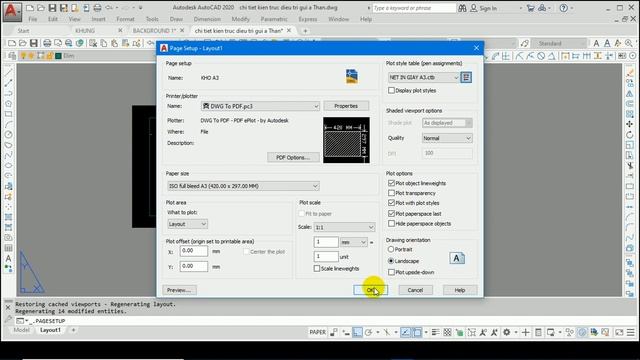Select the Line tool in draw toolbar
The width and height of the screenshot is (640, 360).
[x=9, y=73]
